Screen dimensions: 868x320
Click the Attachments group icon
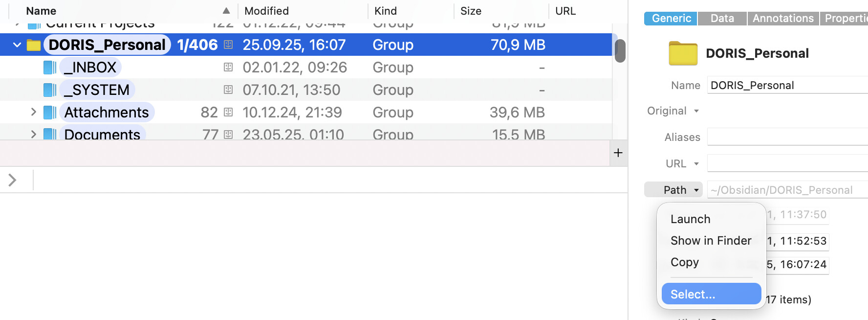(x=50, y=113)
